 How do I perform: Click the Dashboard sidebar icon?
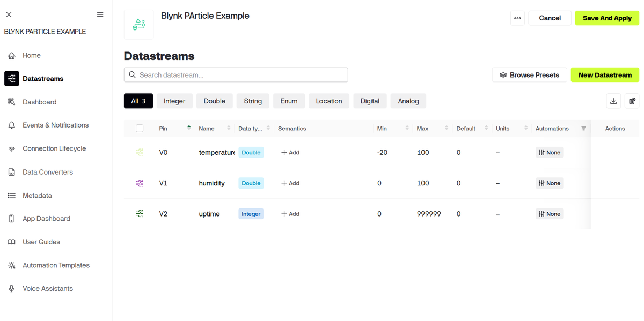pos(12,102)
